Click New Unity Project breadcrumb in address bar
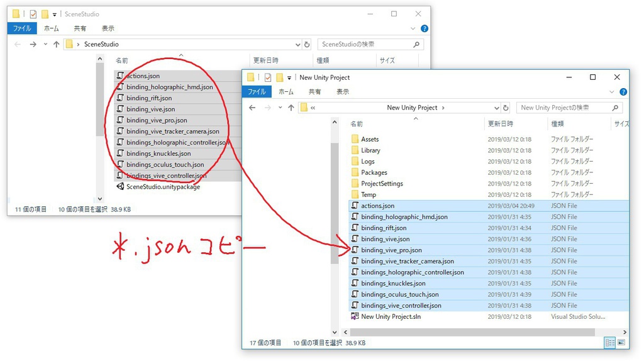This screenshot has width=644, height=361. [412, 108]
